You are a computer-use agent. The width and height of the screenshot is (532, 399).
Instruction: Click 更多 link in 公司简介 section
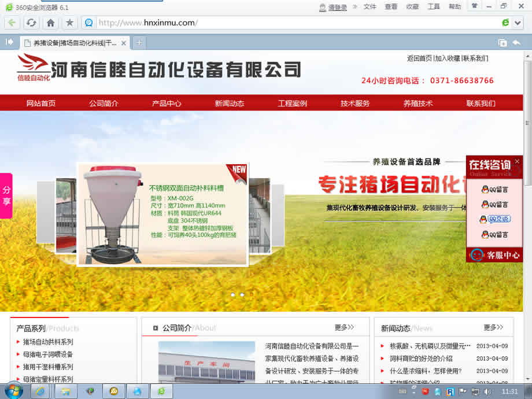(344, 327)
